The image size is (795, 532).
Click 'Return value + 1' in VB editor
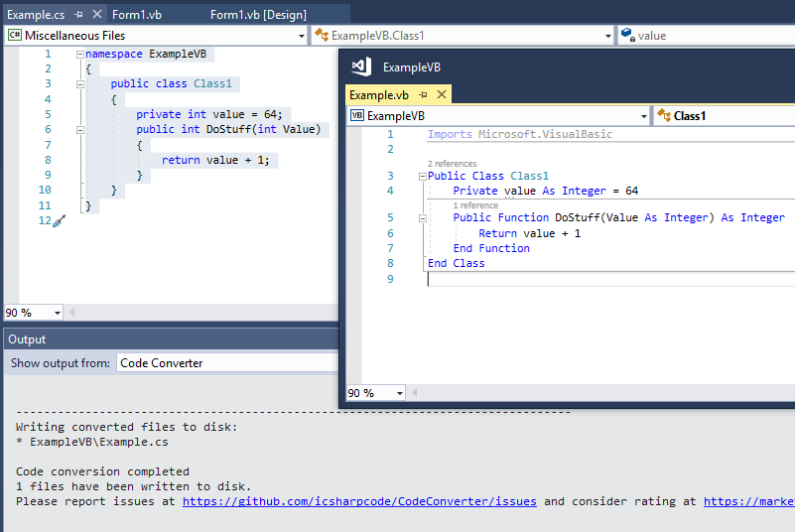(x=529, y=234)
